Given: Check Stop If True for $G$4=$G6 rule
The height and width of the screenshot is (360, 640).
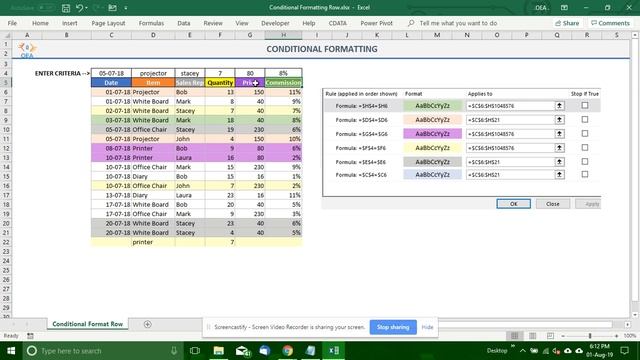Looking at the screenshot, I should (585, 133).
